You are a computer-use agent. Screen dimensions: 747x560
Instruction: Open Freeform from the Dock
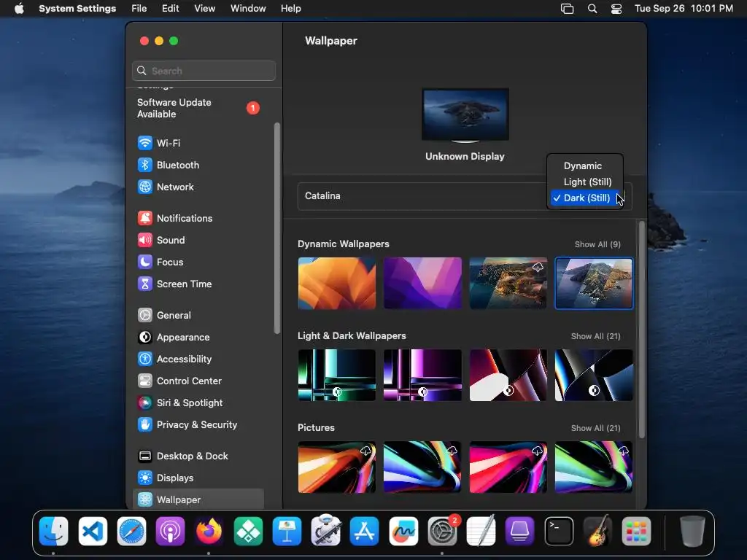(x=403, y=531)
